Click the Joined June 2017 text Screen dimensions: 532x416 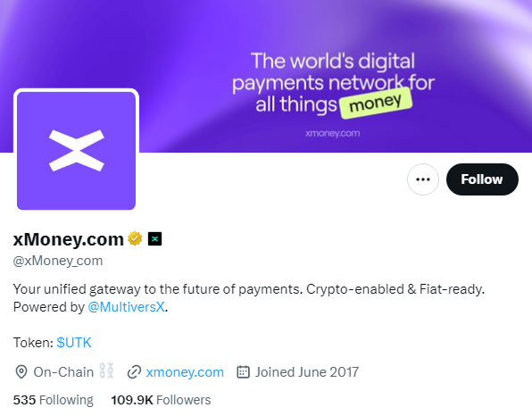pos(307,372)
